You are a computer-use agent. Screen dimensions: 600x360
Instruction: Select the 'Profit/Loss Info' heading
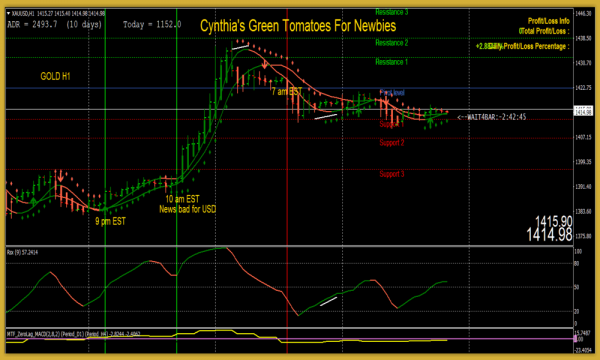click(x=549, y=21)
